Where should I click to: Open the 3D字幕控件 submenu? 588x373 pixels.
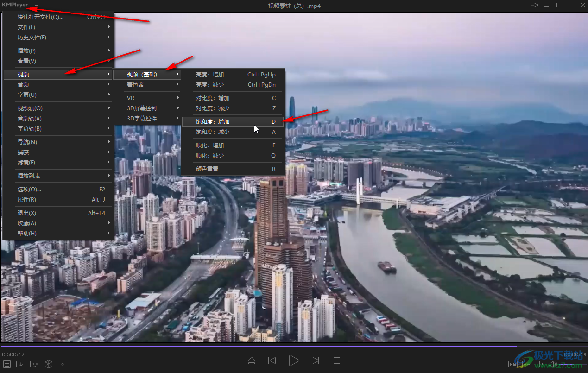click(146, 118)
